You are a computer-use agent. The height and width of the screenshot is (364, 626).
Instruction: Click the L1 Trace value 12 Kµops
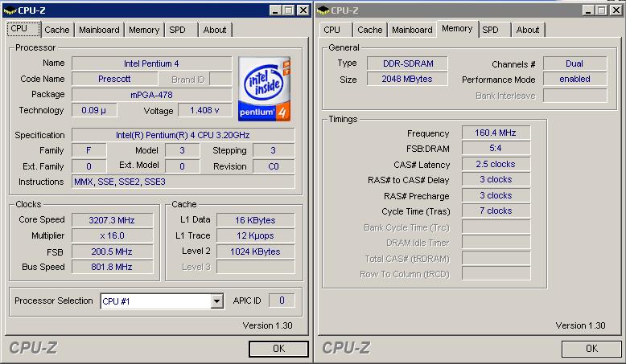(256, 235)
